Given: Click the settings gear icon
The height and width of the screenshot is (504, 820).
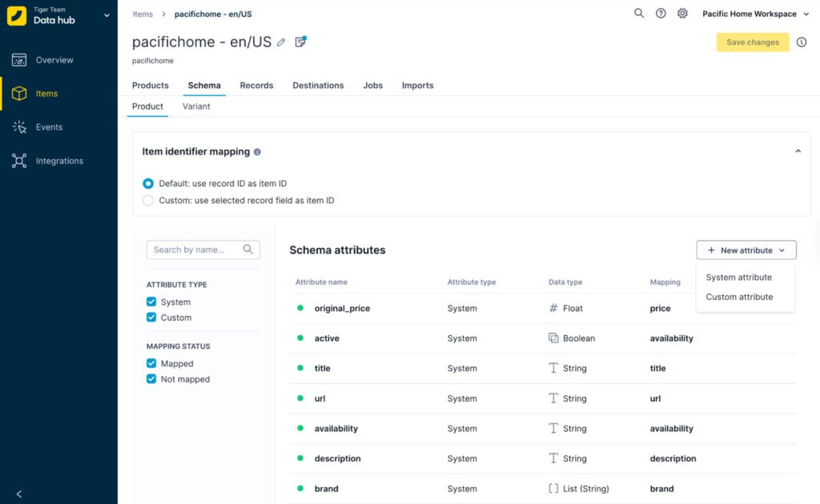Looking at the screenshot, I should pos(683,14).
